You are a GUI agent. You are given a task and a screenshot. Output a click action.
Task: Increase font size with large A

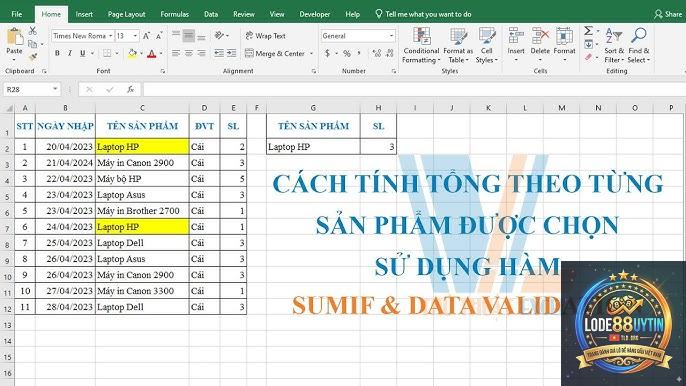147,36
